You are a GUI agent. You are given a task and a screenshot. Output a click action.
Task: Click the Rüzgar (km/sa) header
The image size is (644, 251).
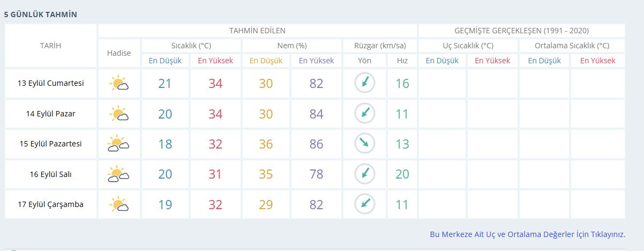[380, 46]
